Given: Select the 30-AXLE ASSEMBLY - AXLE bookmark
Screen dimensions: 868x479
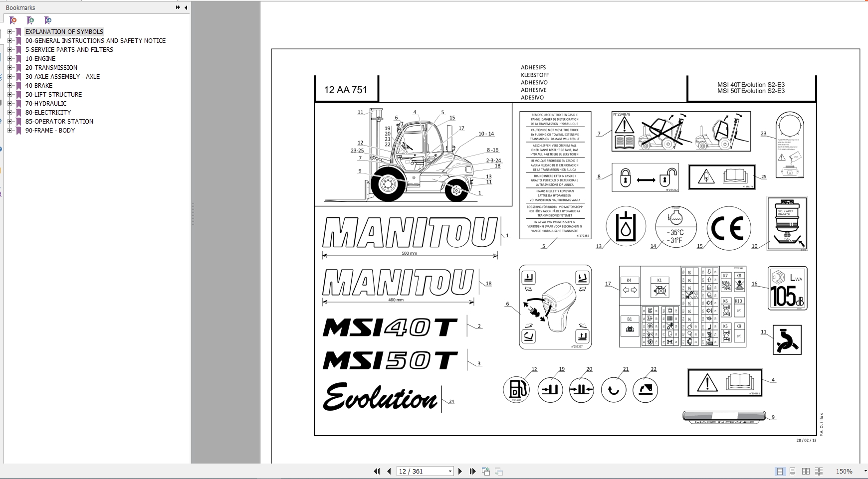Looking at the screenshot, I should [x=62, y=76].
